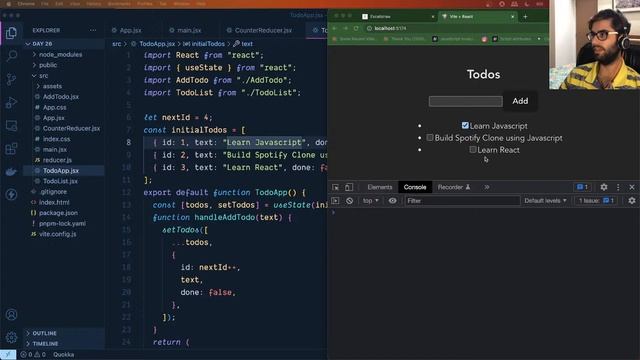640x360 pixels.
Task: Focus the new todo text input
Action: [x=465, y=101]
